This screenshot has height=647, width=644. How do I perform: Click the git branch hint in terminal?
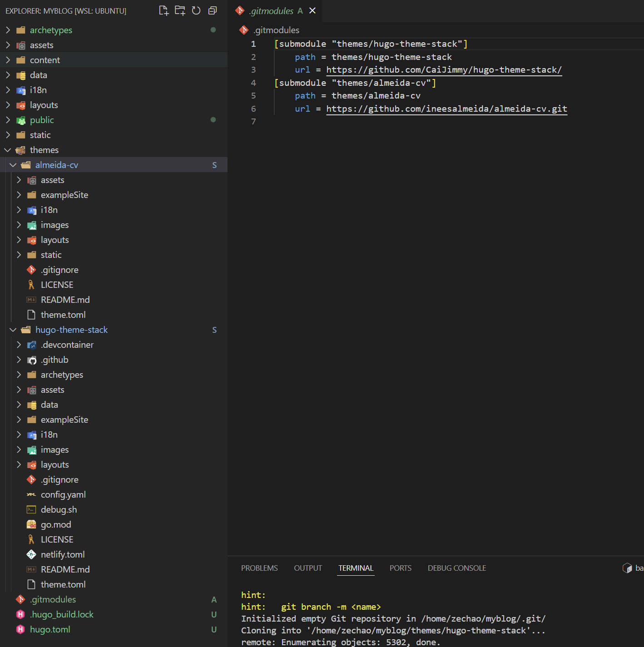pos(331,607)
